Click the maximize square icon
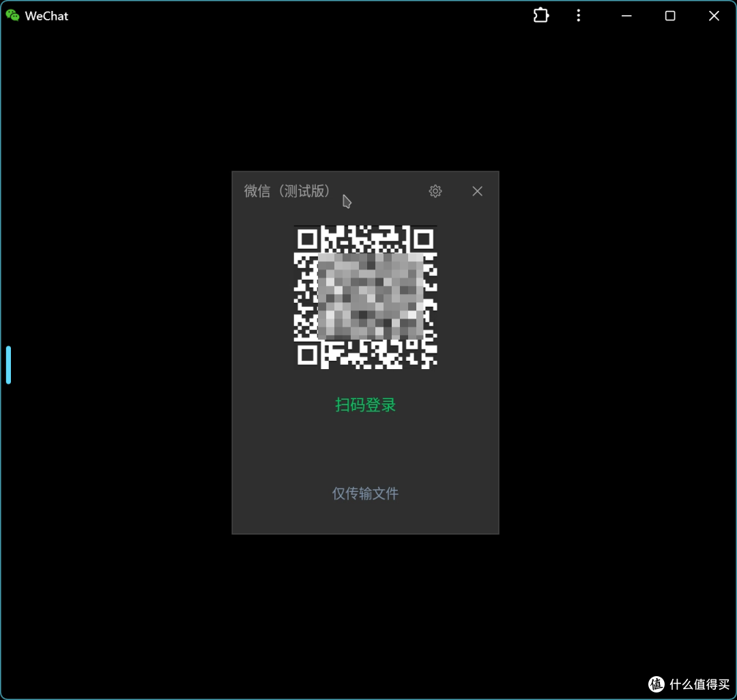Image resolution: width=737 pixels, height=700 pixels. click(669, 15)
